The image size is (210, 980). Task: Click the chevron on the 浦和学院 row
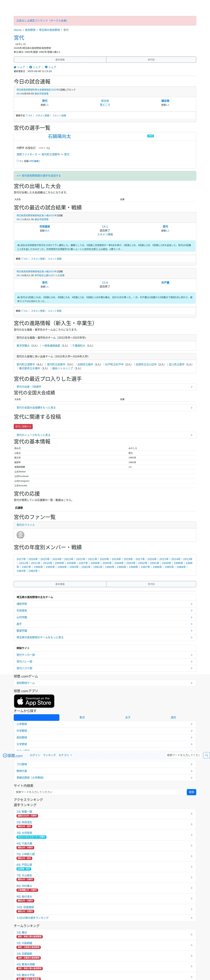pos(191,604)
